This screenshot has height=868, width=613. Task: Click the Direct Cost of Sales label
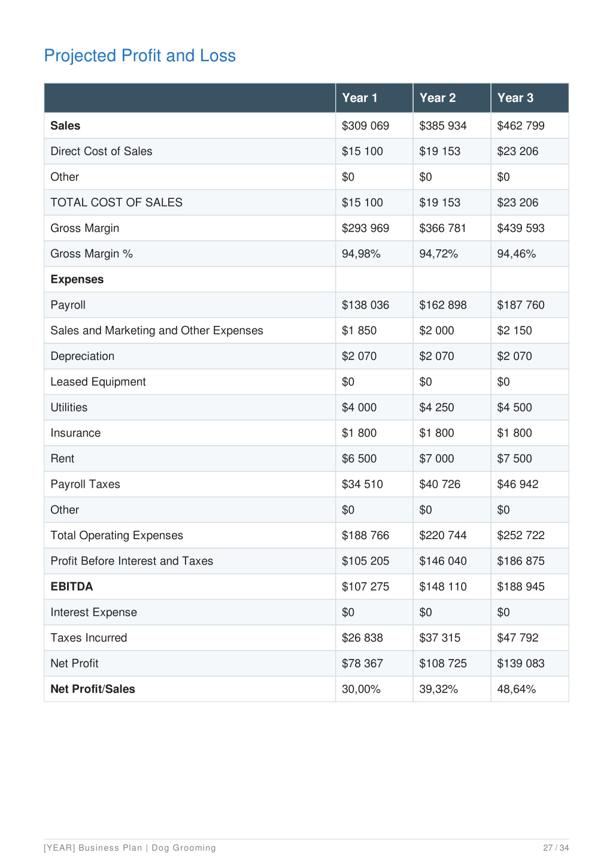(x=101, y=152)
